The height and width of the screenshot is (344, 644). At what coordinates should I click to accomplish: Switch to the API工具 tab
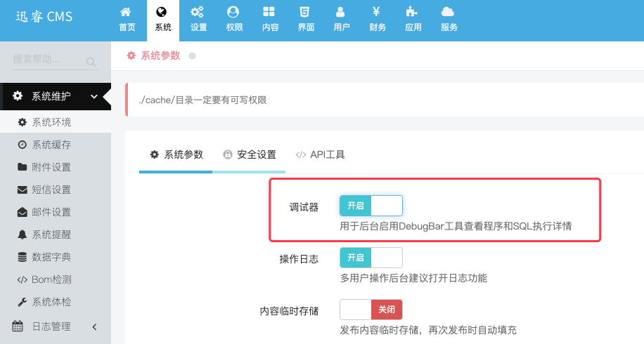click(x=321, y=154)
